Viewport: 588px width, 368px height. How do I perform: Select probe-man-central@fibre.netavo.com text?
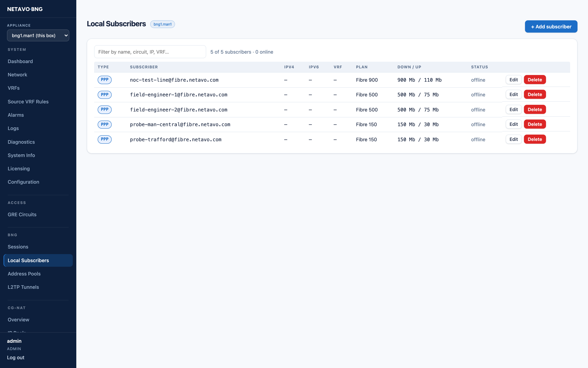[x=180, y=125]
